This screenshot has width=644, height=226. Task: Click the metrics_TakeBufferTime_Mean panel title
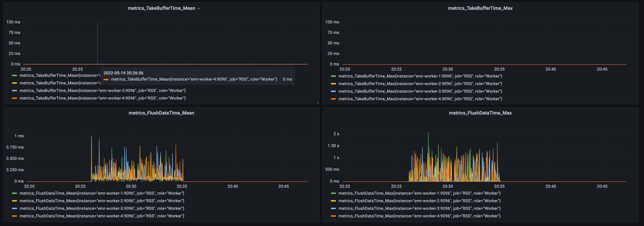tap(161, 8)
